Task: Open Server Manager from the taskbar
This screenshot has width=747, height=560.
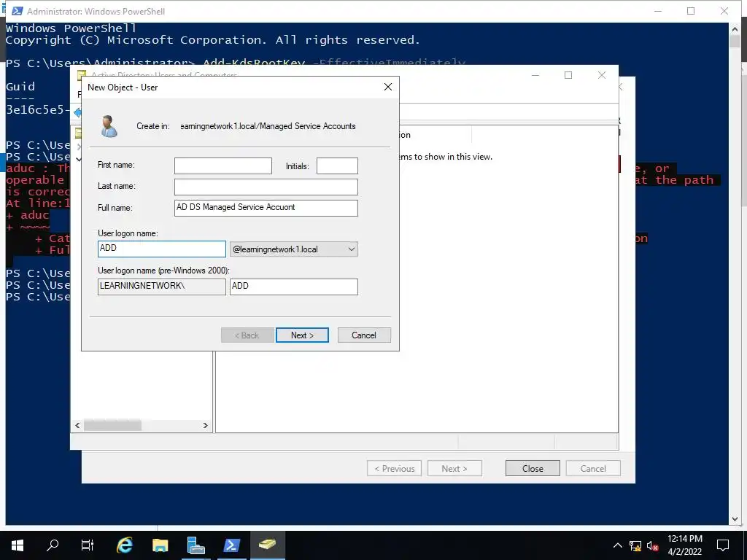Action: tap(196, 545)
